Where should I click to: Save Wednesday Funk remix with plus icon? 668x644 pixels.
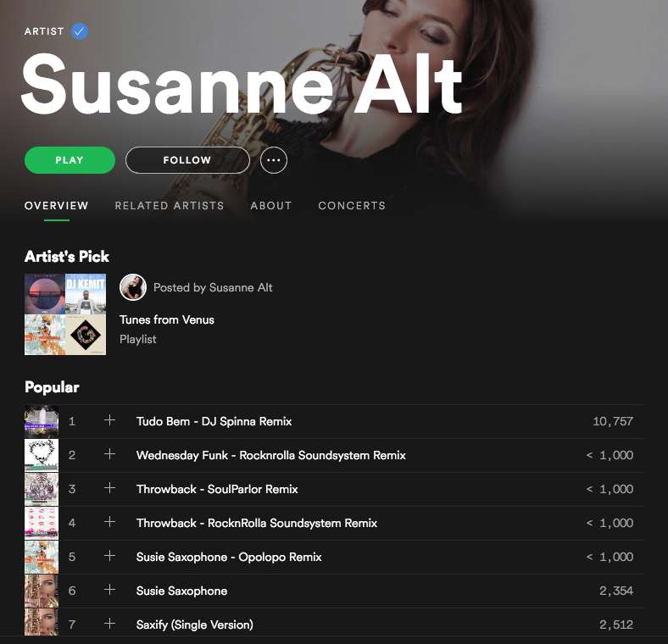[109, 454]
